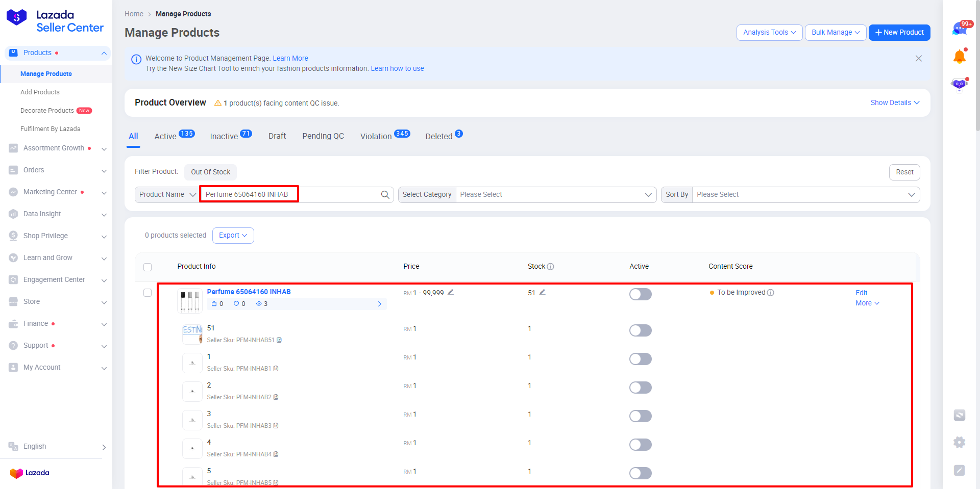Open the Sort By dropdown

click(x=805, y=195)
